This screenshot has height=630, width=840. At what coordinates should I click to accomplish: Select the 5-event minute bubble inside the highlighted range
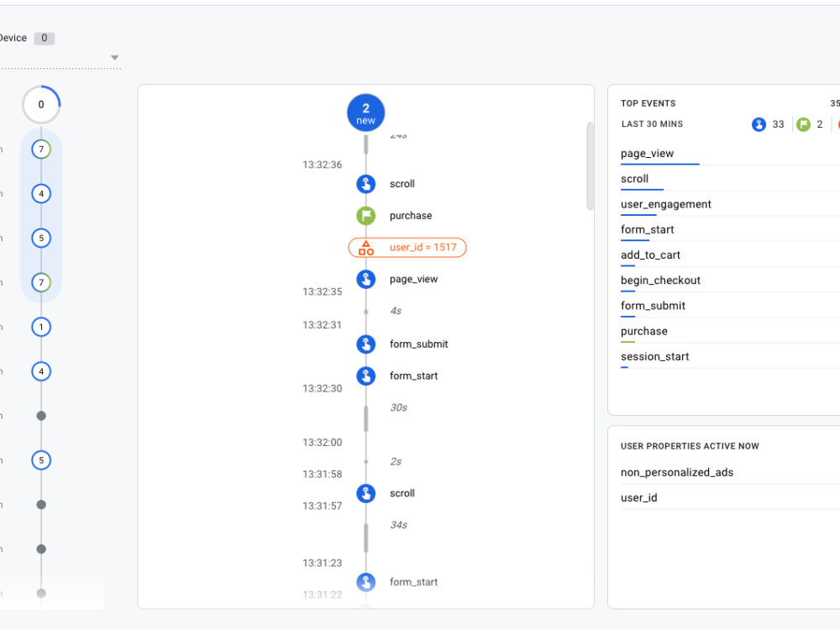pyautogui.click(x=41, y=239)
